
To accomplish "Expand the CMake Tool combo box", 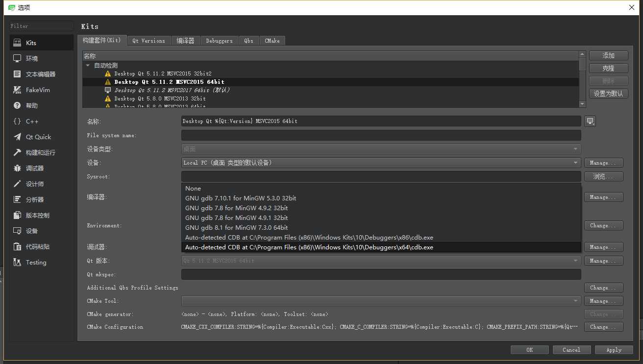I will tap(381, 301).
